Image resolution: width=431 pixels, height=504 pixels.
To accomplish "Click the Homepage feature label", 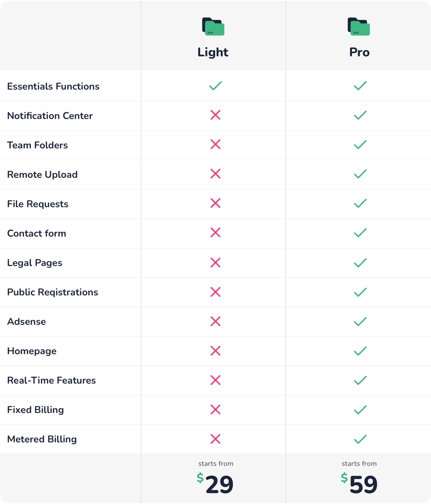I will point(32,351).
